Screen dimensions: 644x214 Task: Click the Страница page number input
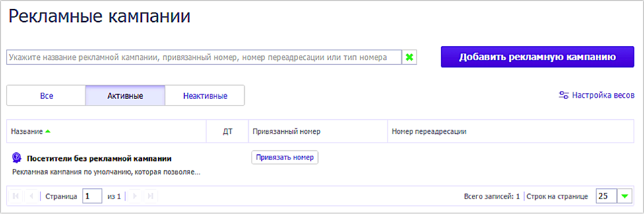click(x=92, y=196)
